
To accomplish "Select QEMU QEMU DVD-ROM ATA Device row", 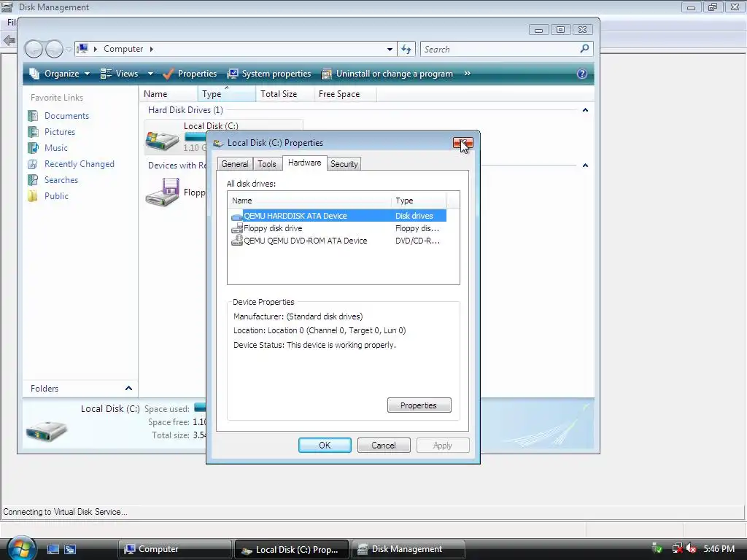I will pyautogui.click(x=338, y=241).
